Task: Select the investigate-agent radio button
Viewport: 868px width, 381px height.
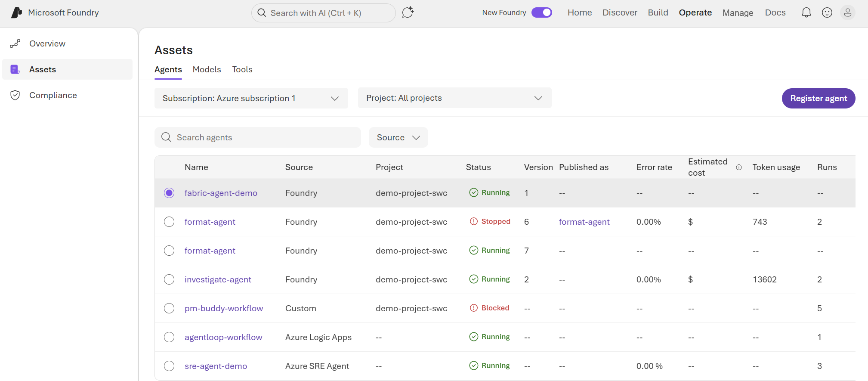Action: point(169,279)
